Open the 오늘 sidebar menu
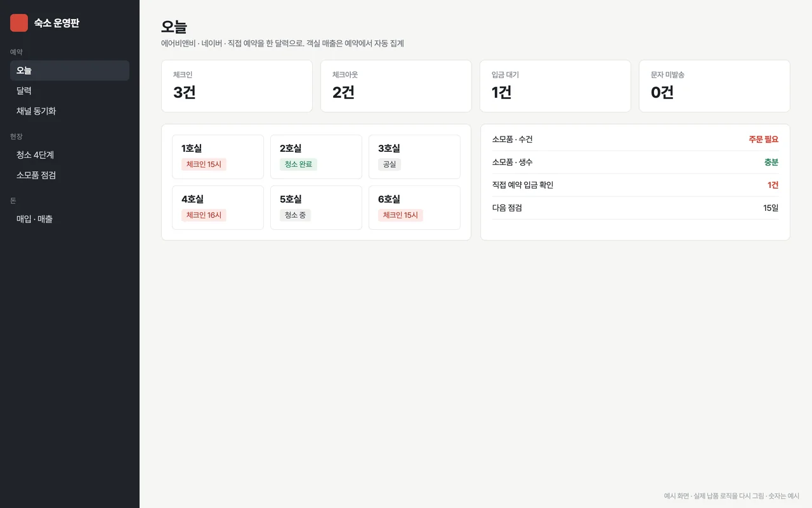The height and width of the screenshot is (508, 812). [x=70, y=70]
